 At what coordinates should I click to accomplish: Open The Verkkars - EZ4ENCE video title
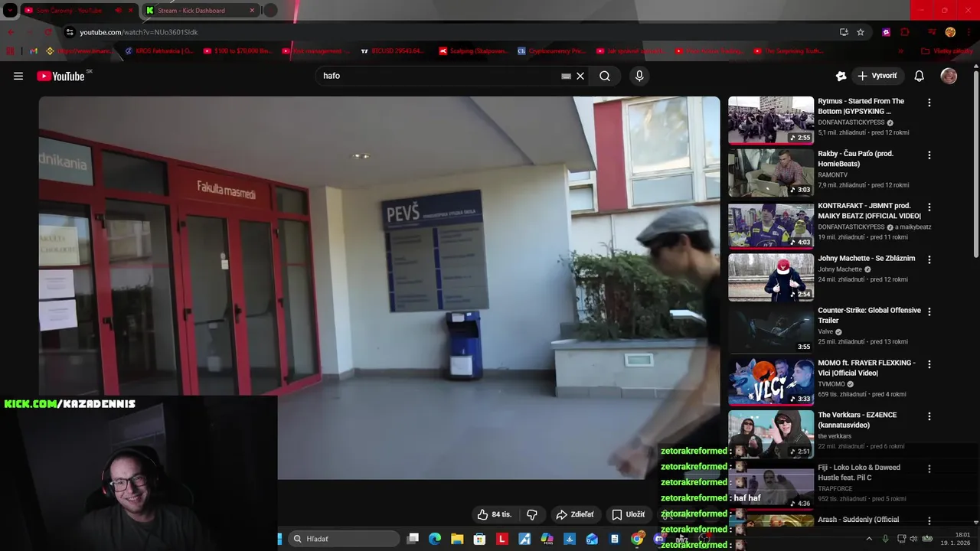(x=857, y=419)
